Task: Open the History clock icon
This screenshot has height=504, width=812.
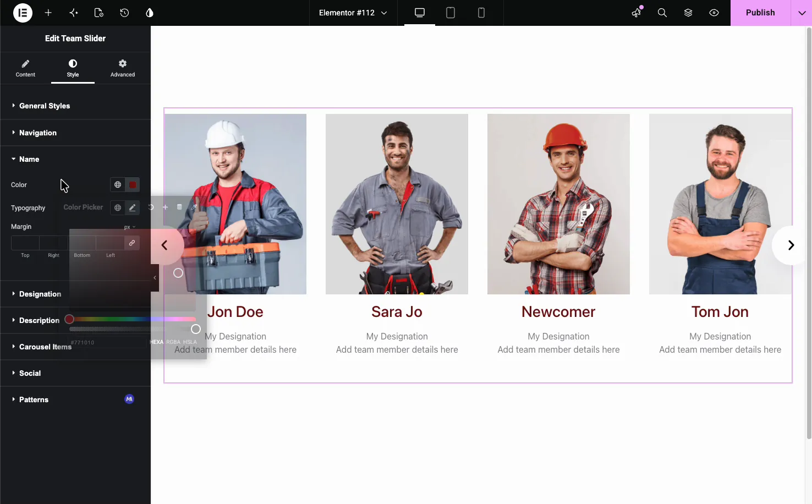Action: 124,13
